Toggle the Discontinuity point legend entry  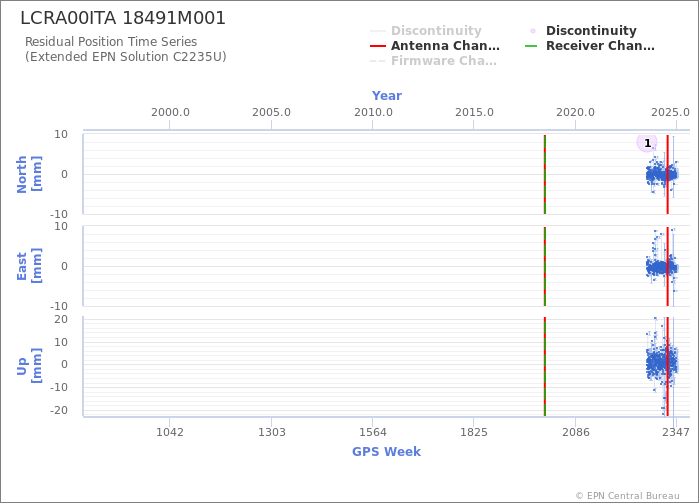tap(583, 31)
